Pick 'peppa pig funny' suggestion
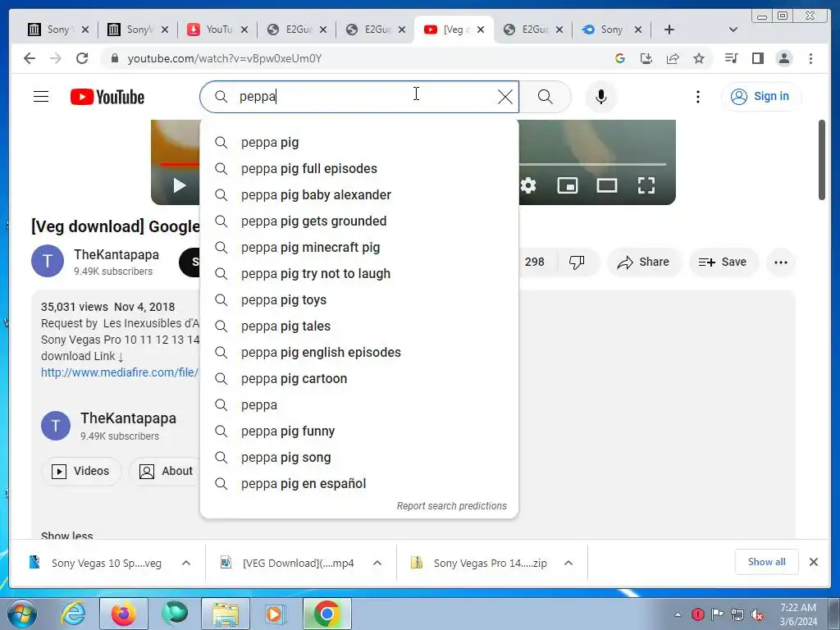This screenshot has width=840, height=630. [x=359, y=431]
